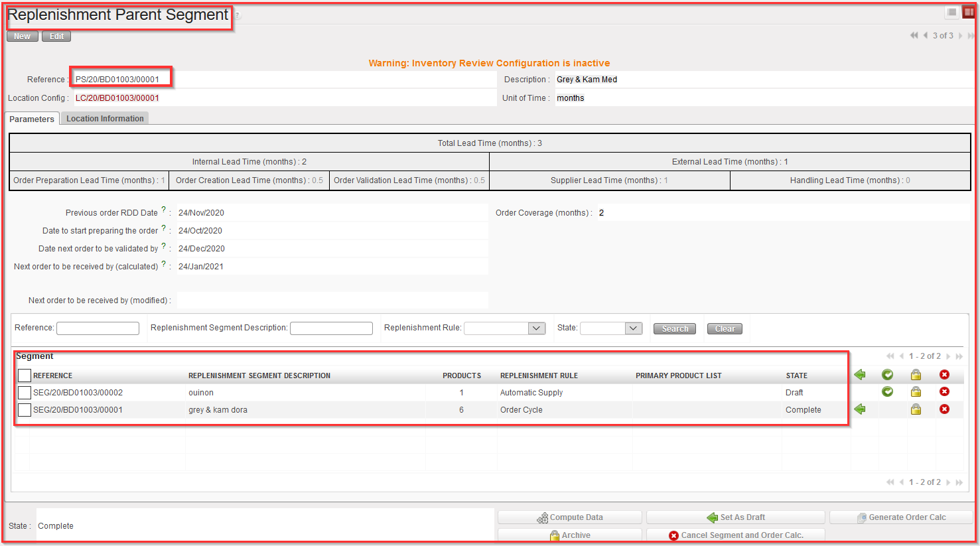Switch to list view icon at top right
The height and width of the screenshot is (546, 980).
(951, 13)
